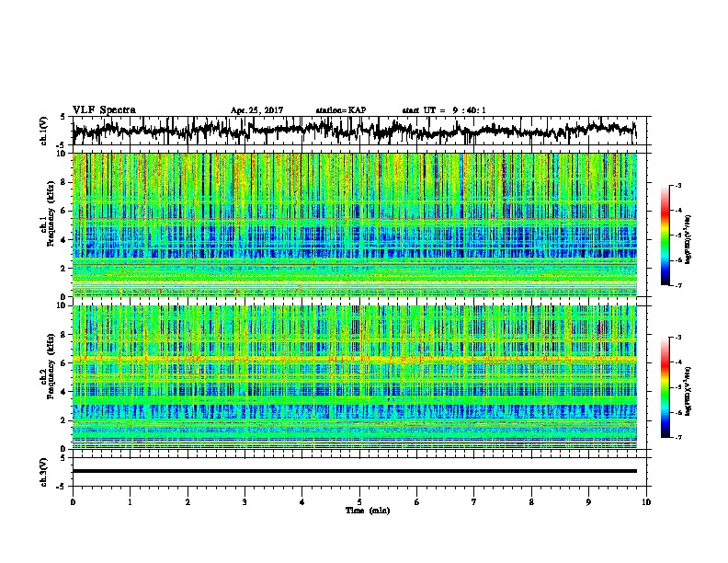Screen dimensions: 728x563
Task: Click time axis tick label '6'
Action: 417,502
